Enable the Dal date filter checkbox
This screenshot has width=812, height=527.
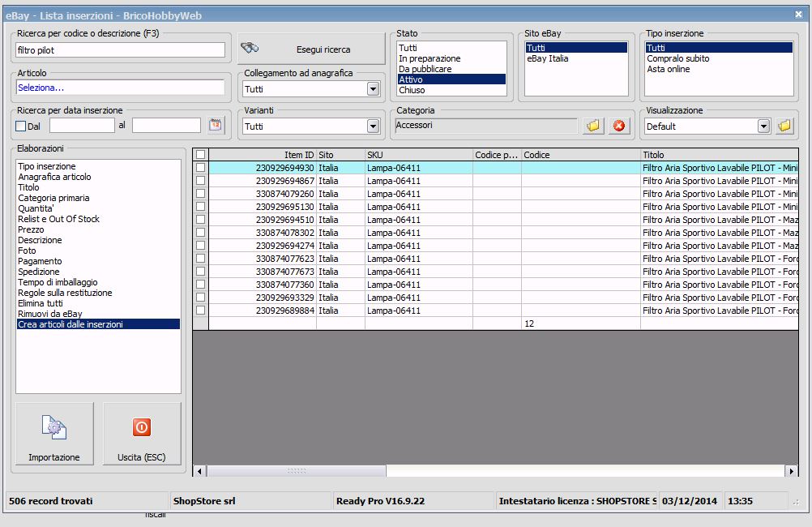21,126
